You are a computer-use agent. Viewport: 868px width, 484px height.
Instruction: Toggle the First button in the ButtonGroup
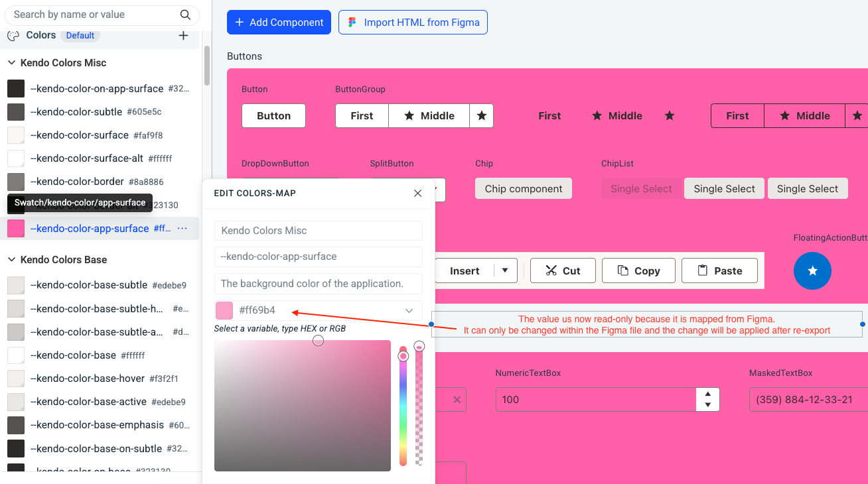coord(362,115)
